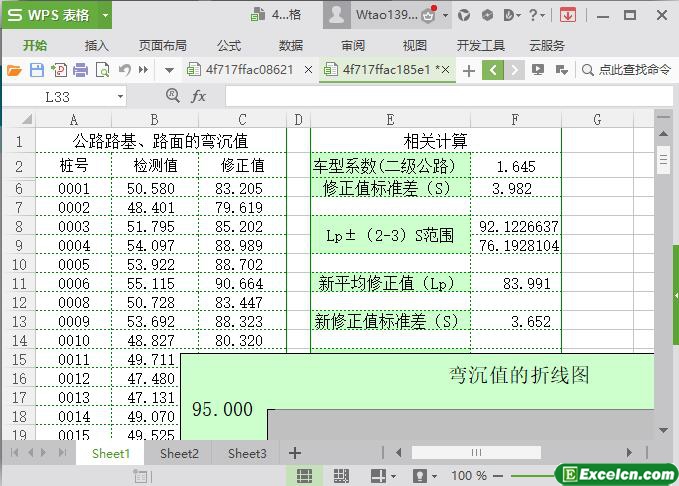Viewport: 679px width, 486px height.
Task: Export to PDF using the toolbar icon
Action: point(59,70)
